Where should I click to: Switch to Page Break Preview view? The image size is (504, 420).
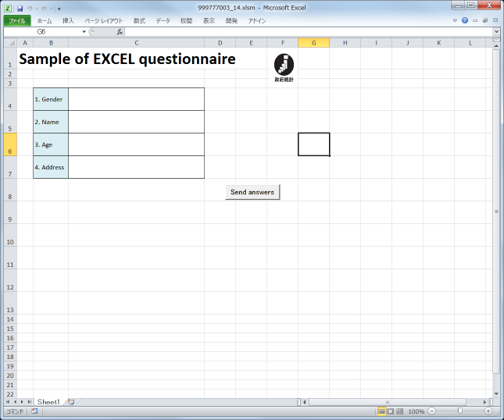pyautogui.click(x=400, y=411)
